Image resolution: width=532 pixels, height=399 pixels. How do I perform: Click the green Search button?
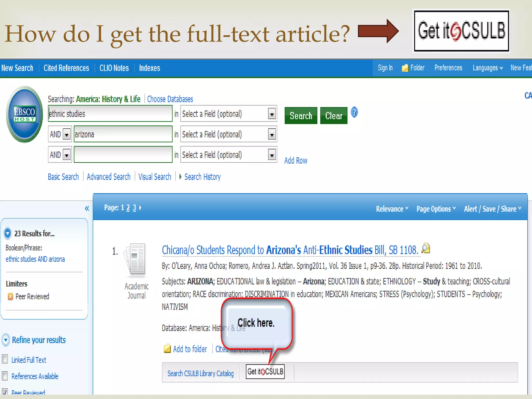(301, 116)
